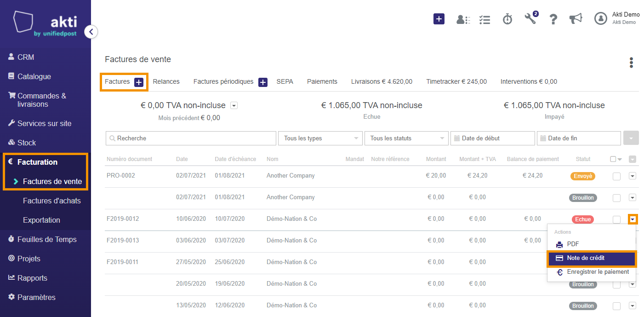Open actions dropdown for the 13/05/2020 row
This screenshot has height=317, width=644.
633,305
